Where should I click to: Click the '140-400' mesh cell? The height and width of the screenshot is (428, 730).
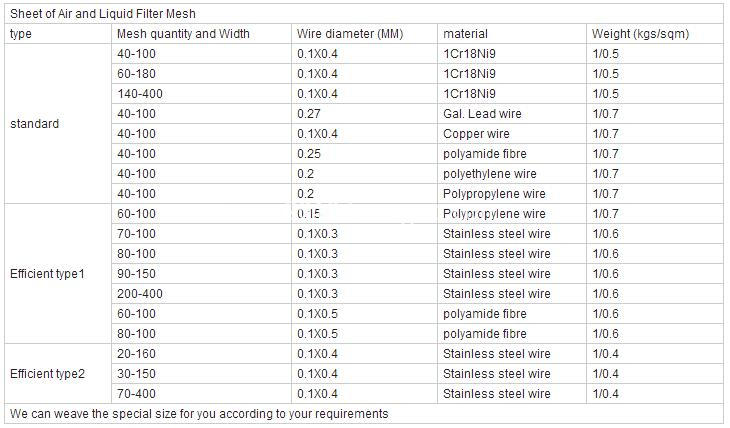140,94
